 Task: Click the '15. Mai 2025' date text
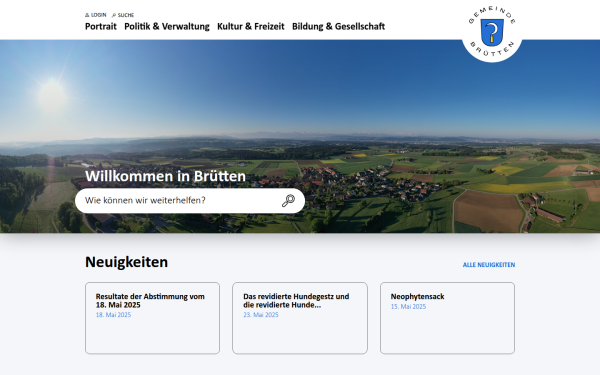pos(408,307)
